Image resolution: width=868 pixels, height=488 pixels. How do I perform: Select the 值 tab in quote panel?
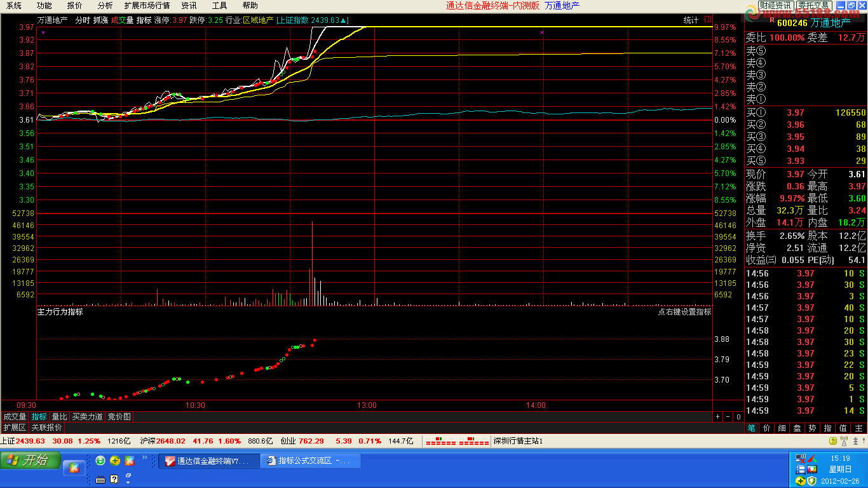click(843, 428)
